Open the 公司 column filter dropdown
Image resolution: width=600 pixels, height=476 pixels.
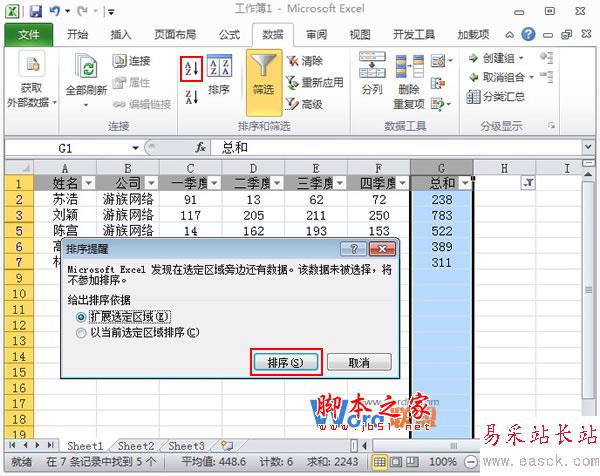pos(152,183)
